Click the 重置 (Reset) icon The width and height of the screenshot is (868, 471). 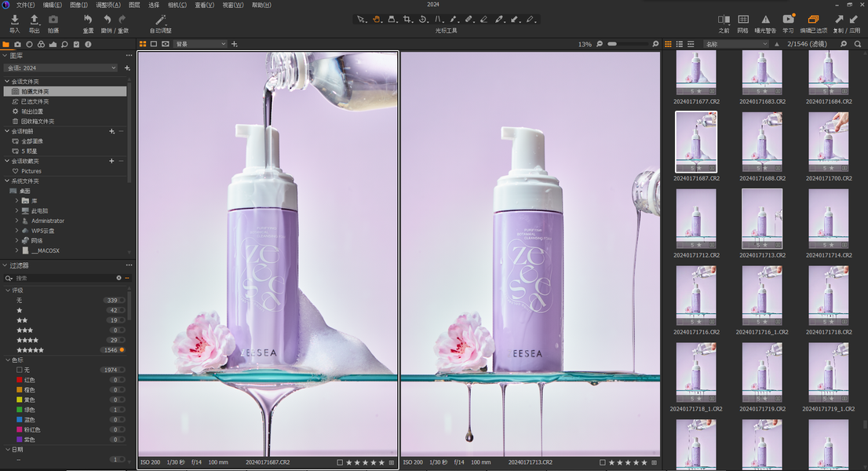(x=88, y=20)
